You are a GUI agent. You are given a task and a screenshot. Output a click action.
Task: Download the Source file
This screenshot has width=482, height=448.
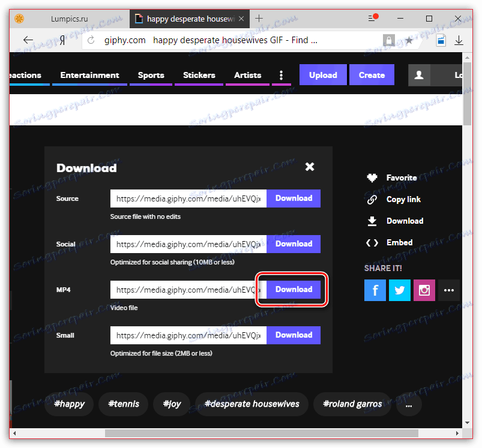[294, 199]
